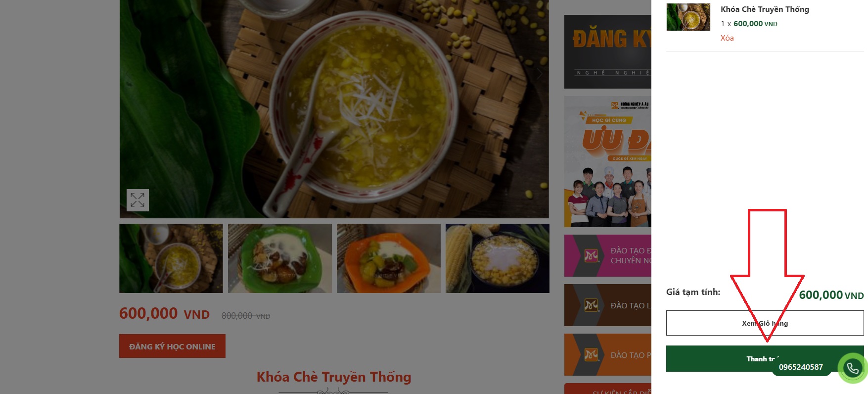Click the phone number 0965240587 badge
This screenshot has width=868, height=394.
801,367
